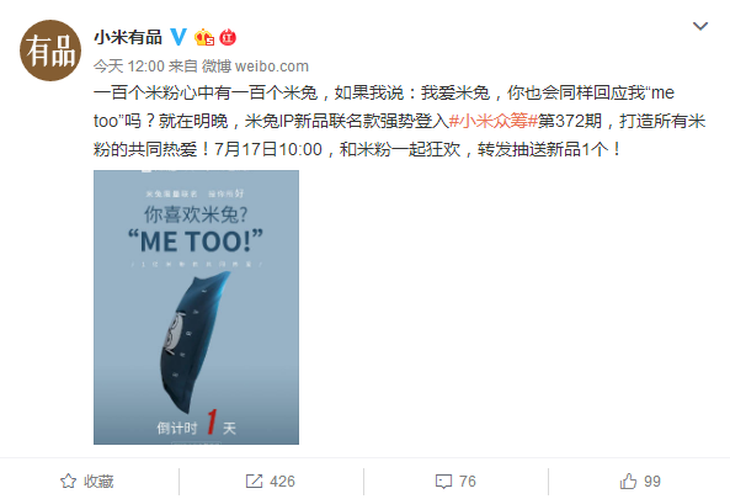Toggle the thumbs-up like icon

[628, 481]
